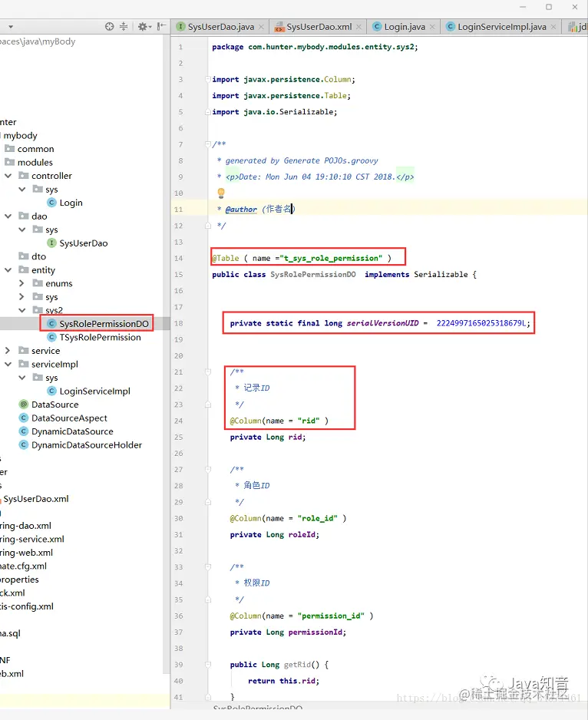Screen dimensions: 588x720
Task: Select the DynamicDataSourceHolder class
Action: click(87, 445)
